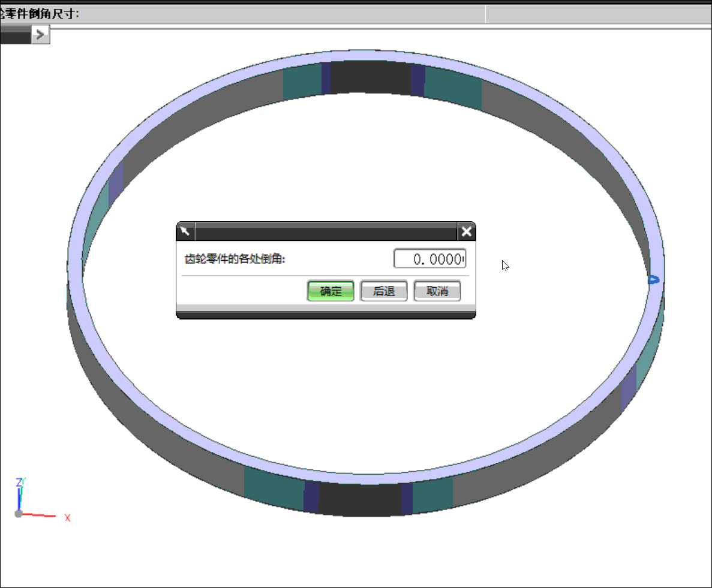The height and width of the screenshot is (588, 712).
Task: Pick the black outer segment at ring bottom
Action: click(360, 499)
